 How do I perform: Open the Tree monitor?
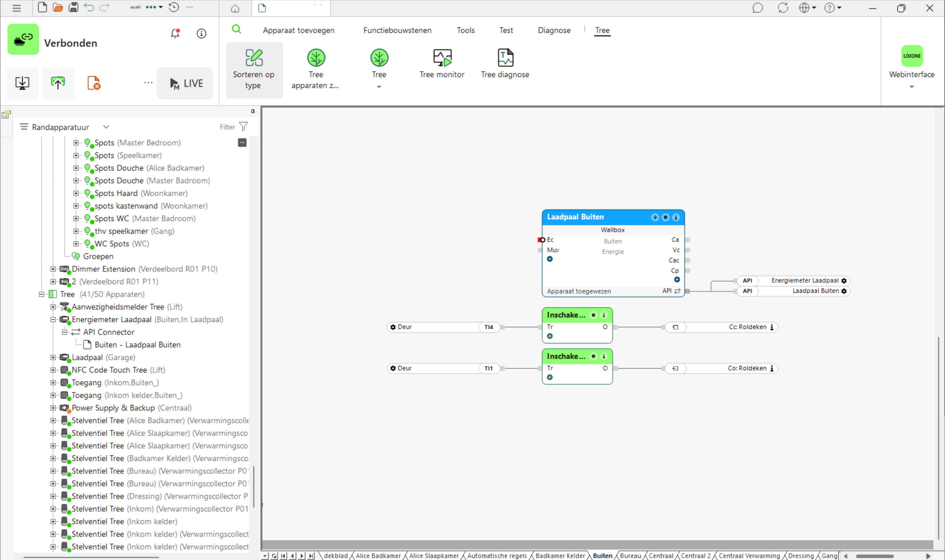tap(442, 64)
